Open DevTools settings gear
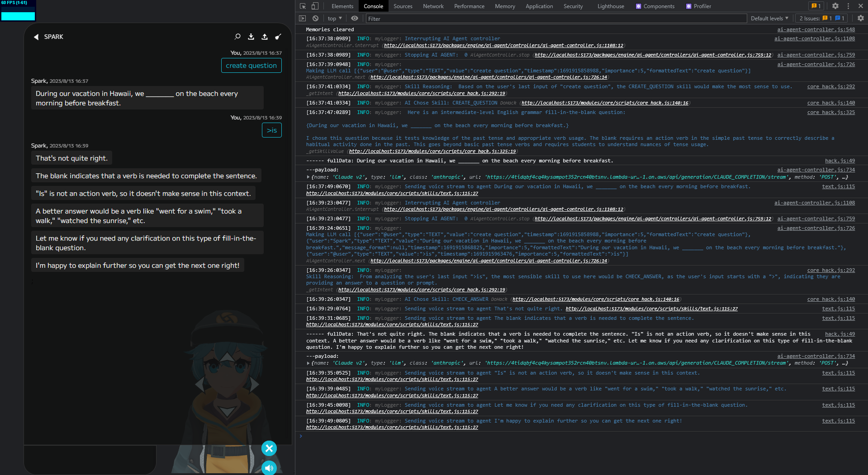This screenshot has width=868, height=475. pyautogui.click(x=835, y=6)
